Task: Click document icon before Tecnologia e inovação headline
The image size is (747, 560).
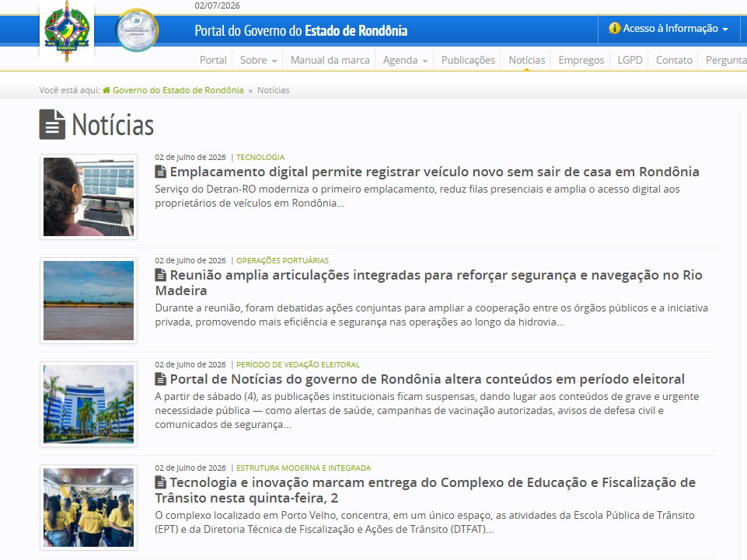Action: 161,482
